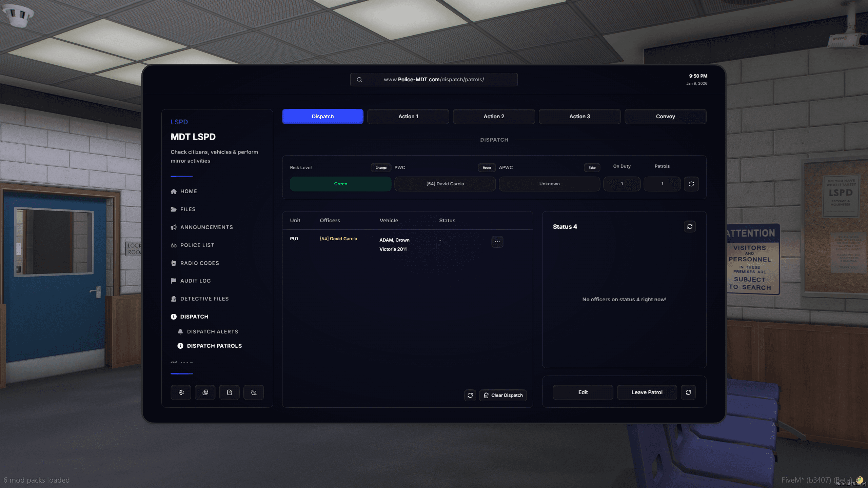
Task: Click Change next to Risk Level
Action: click(x=381, y=167)
